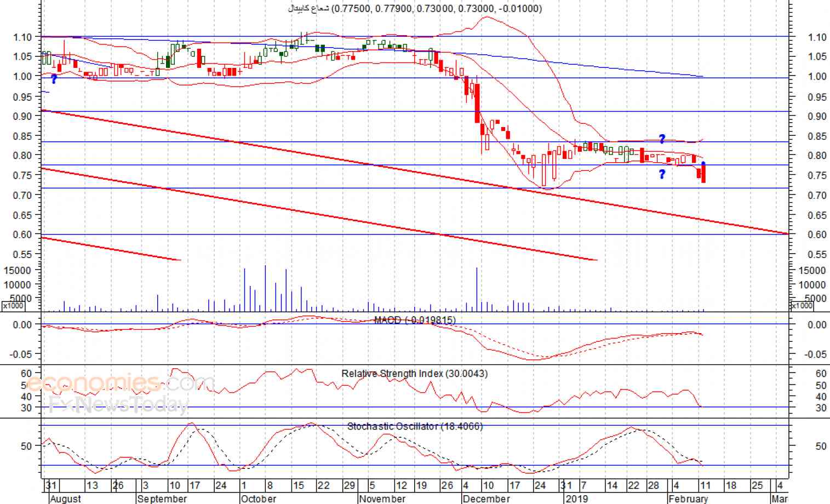
Task: Click the MACD 0.00 label on left axis
Action: point(22,325)
